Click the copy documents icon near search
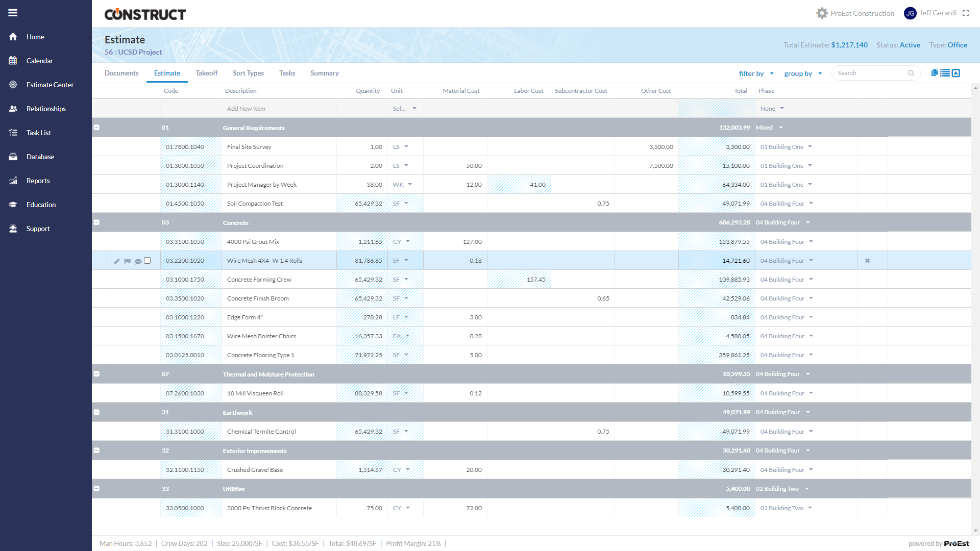This screenshot has height=551, width=980. click(935, 73)
